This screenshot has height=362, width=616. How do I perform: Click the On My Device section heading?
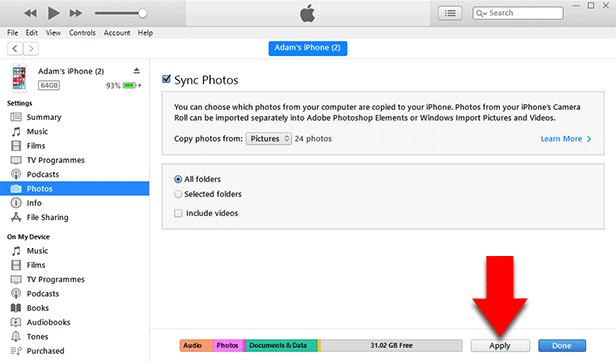pyautogui.click(x=28, y=237)
